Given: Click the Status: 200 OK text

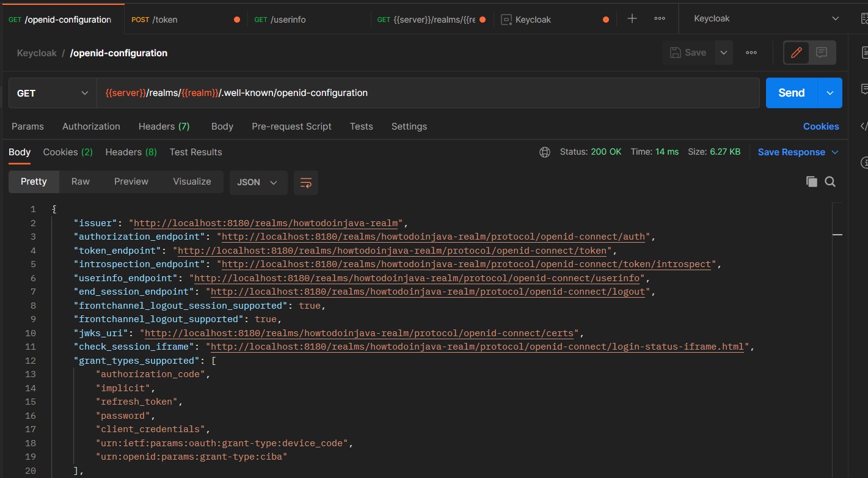Looking at the screenshot, I should 591,152.
